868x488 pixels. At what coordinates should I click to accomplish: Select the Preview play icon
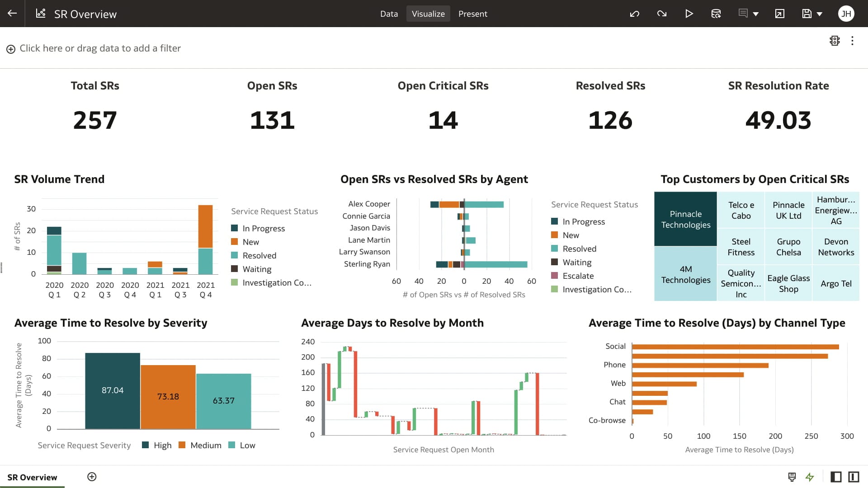coord(689,14)
